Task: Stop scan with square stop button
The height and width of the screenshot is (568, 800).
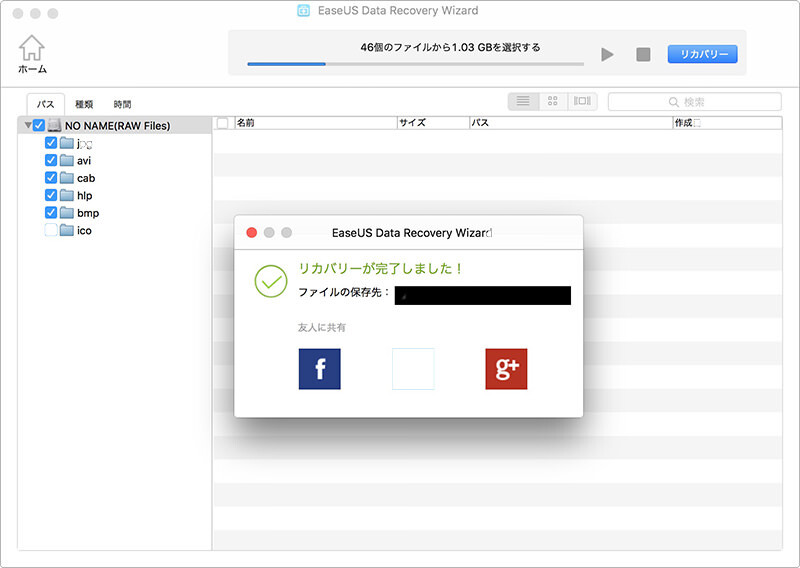Action: click(x=643, y=54)
